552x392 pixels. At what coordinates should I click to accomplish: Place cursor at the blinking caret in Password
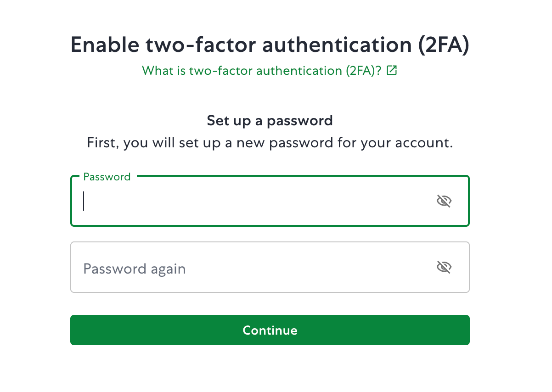click(x=84, y=201)
